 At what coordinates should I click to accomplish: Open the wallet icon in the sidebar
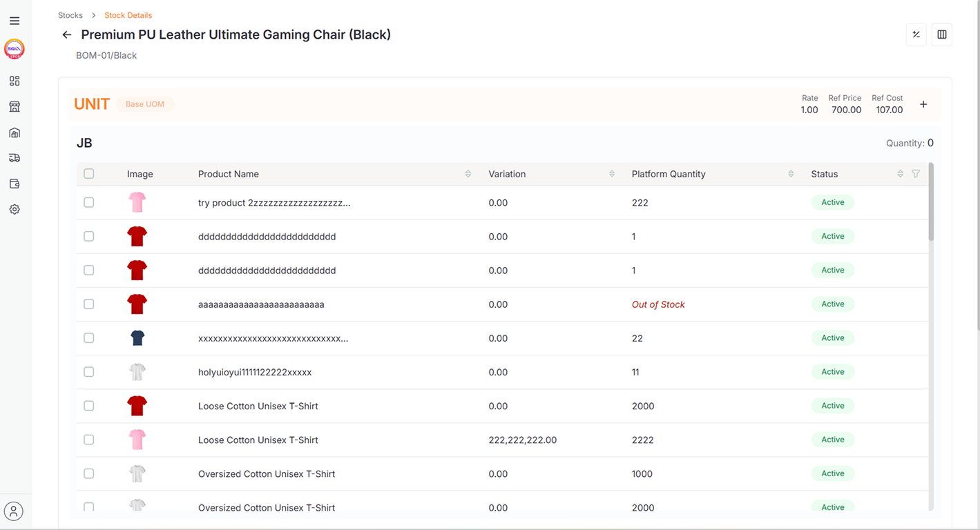(x=15, y=184)
